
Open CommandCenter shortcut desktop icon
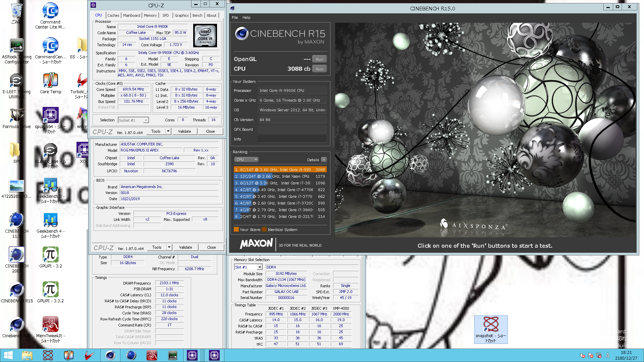pos(50,51)
